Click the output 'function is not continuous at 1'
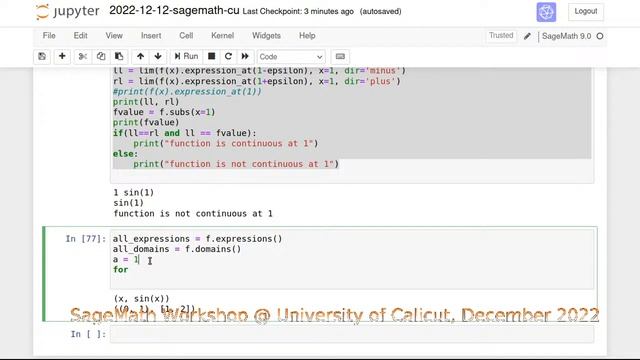The width and height of the screenshot is (640, 360). [x=193, y=213]
